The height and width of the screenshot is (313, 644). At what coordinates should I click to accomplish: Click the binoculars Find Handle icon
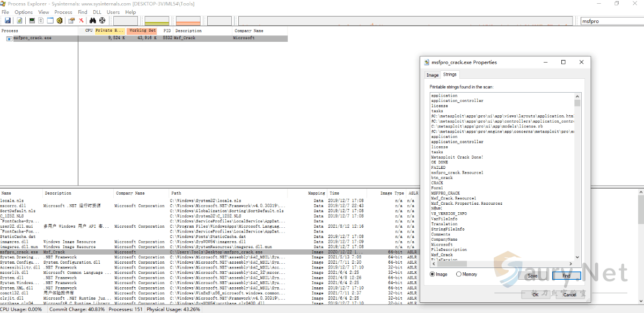pos(93,21)
